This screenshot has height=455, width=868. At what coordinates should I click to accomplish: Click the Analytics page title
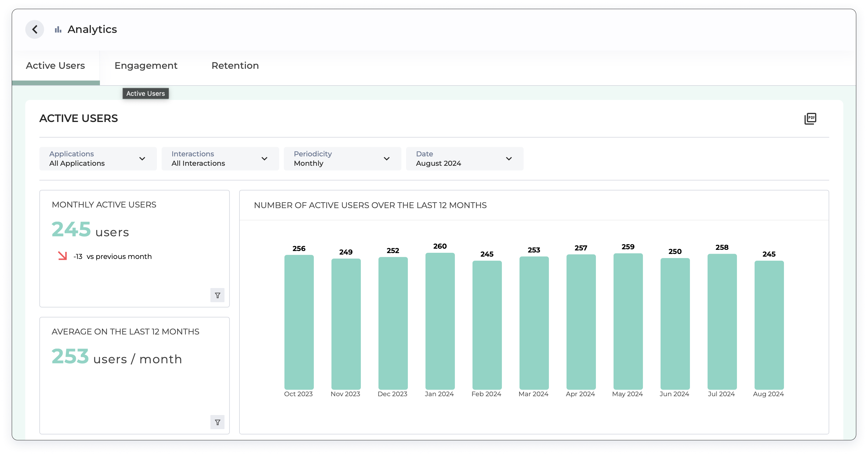pos(92,29)
